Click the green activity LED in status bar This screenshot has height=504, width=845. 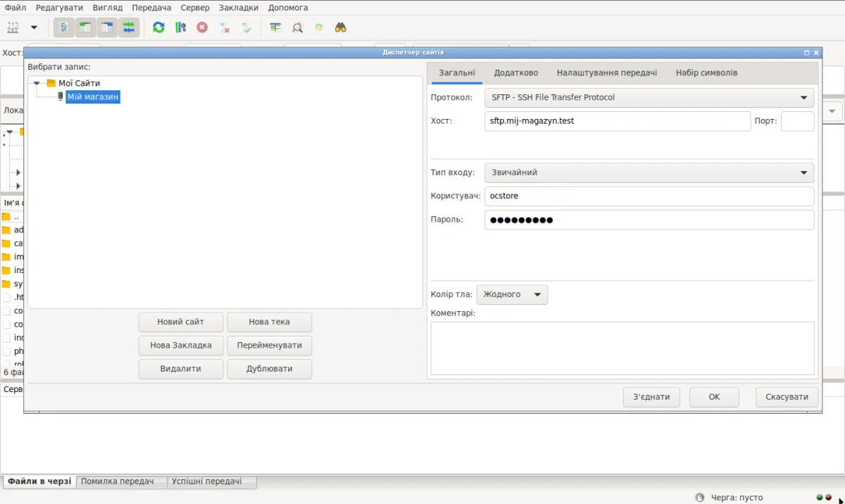820,498
